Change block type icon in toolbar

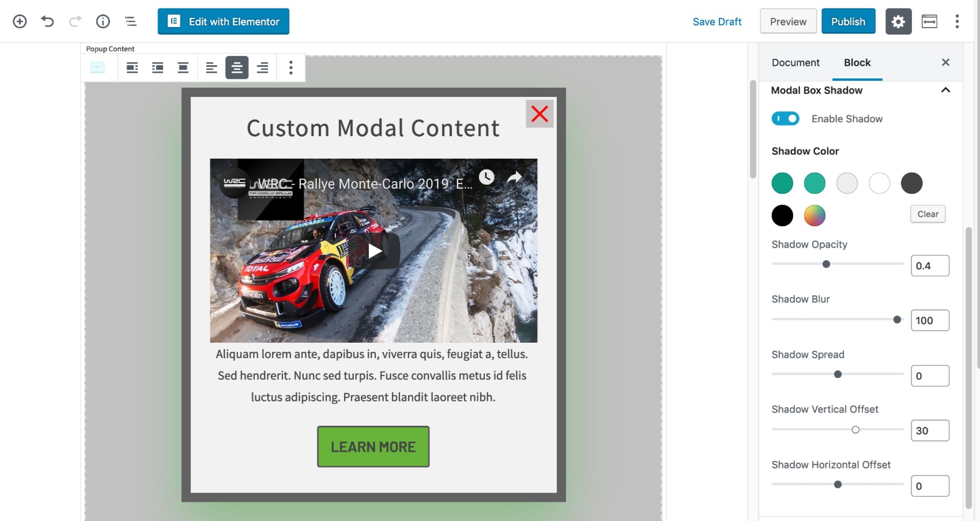point(98,68)
